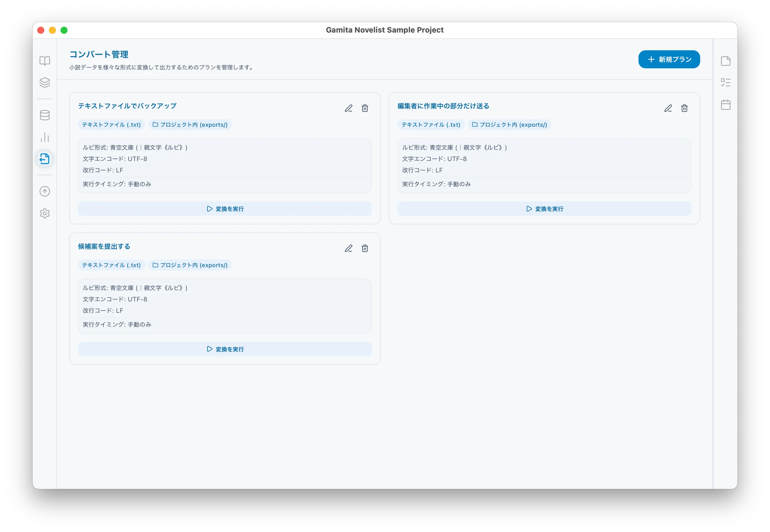Delete the 編集者に作業中の部分だけ送る plan
The image size is (770, 532).
684,108
